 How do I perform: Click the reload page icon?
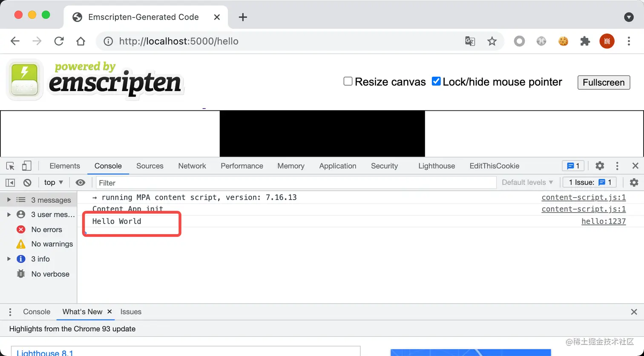pyautogui.click(x=59, y=41)
